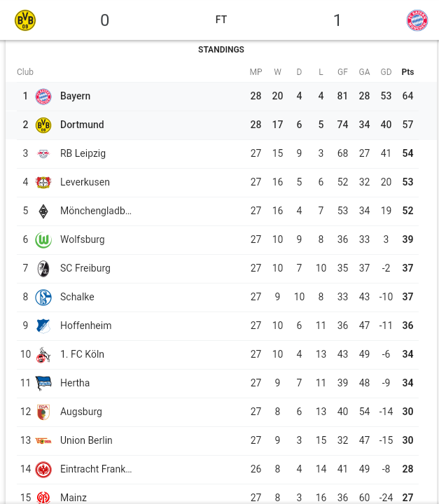Screen dimensions: 439x504
Task: Click the FT match status label
Action: (x=221, y=20)
